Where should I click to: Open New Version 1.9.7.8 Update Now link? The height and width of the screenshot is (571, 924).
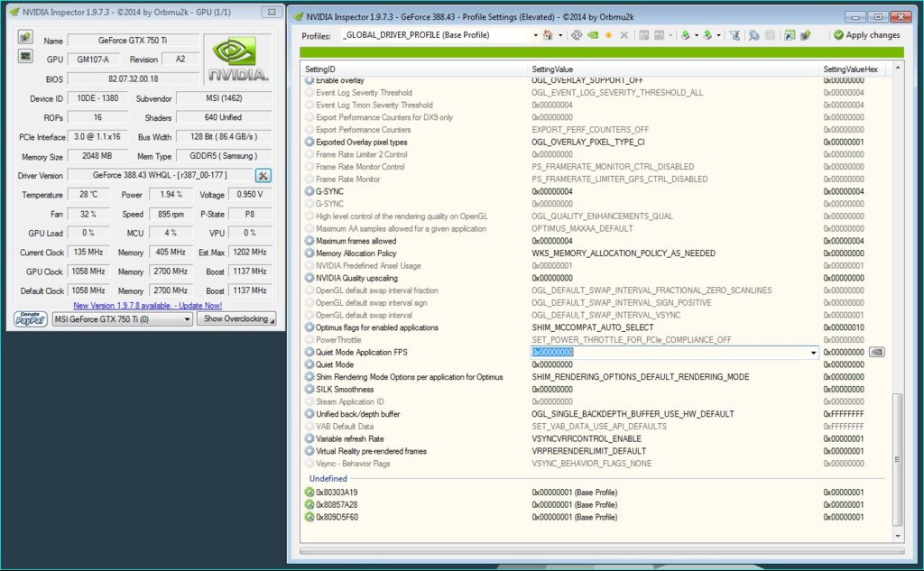pyautogui.click(x=147, y=305)
